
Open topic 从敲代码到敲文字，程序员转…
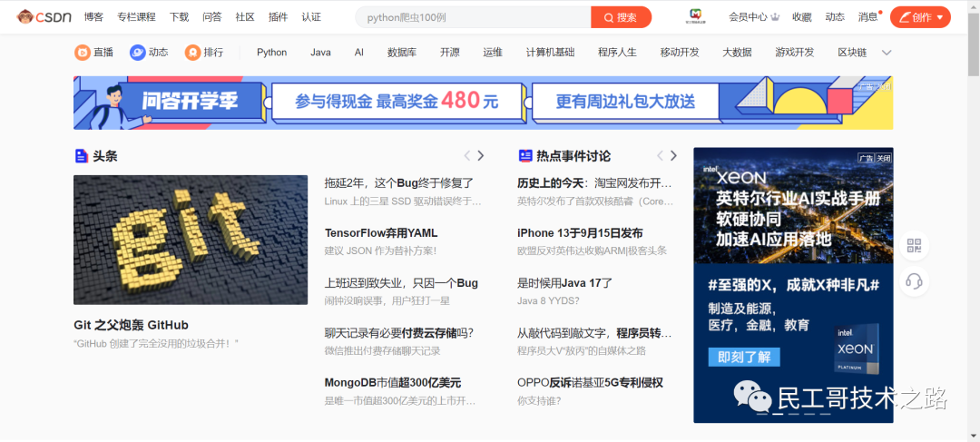(x=595, y=332)
